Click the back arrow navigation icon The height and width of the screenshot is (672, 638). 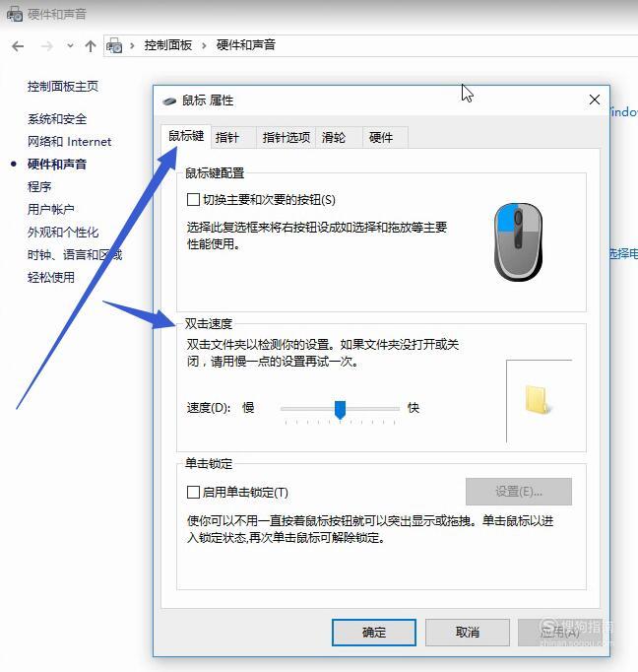[x=18, y=46]
